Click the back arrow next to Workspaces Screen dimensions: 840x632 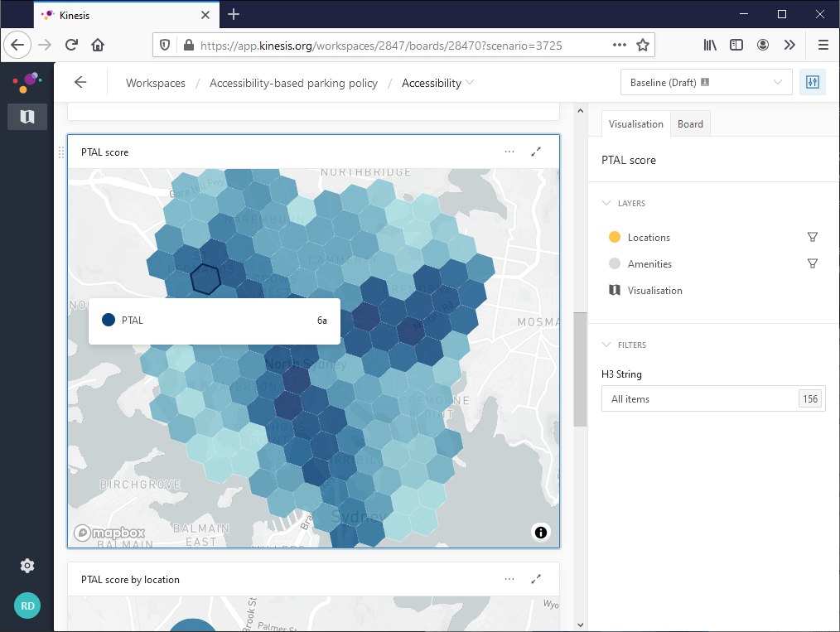(80, 83)
